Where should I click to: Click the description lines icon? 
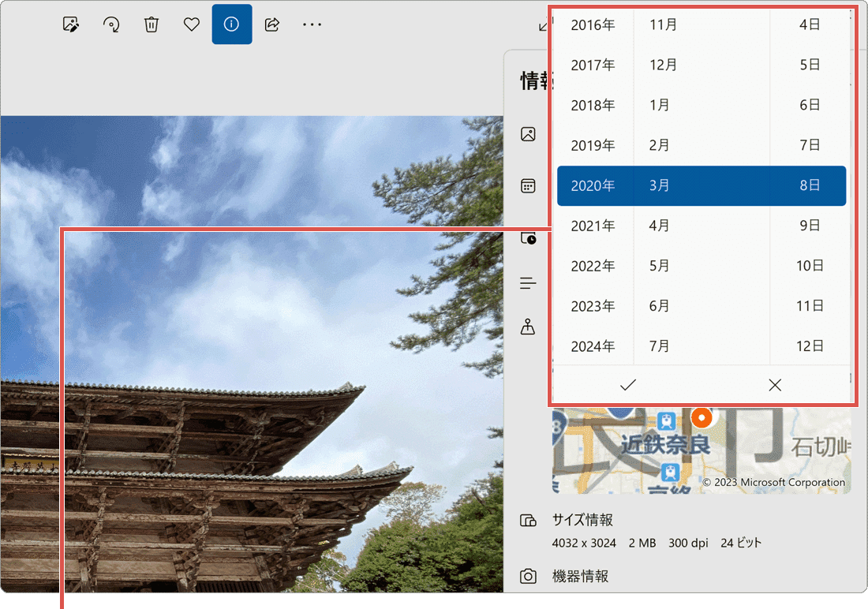coord(528,282)
